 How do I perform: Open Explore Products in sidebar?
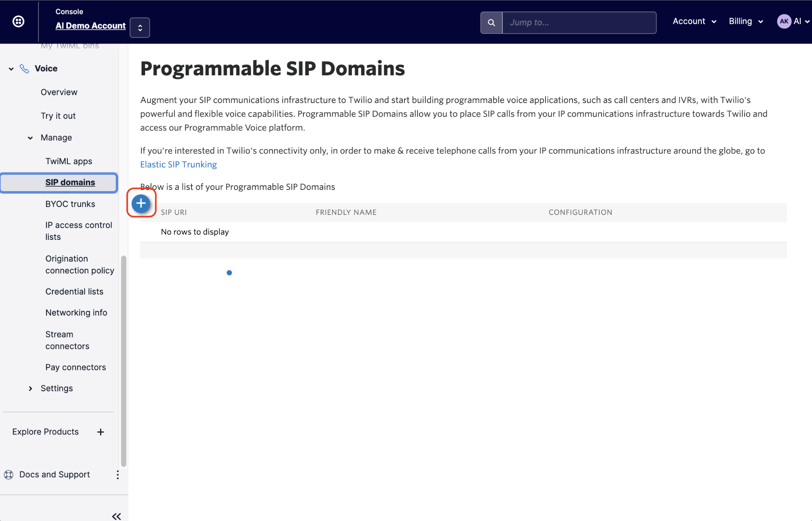46,431
